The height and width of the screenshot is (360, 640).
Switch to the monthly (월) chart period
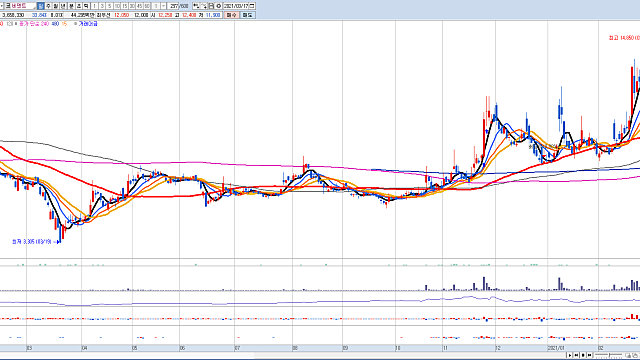click(56, 6)
